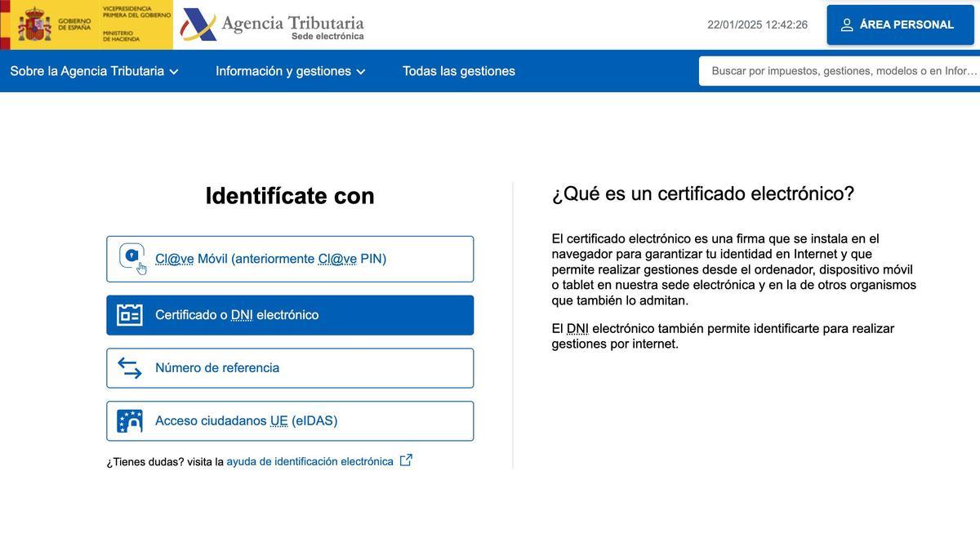Screen dimensions: 980x551
Task: Click the ¿Tienes dudas? visita la text
Action: (165, 462)
